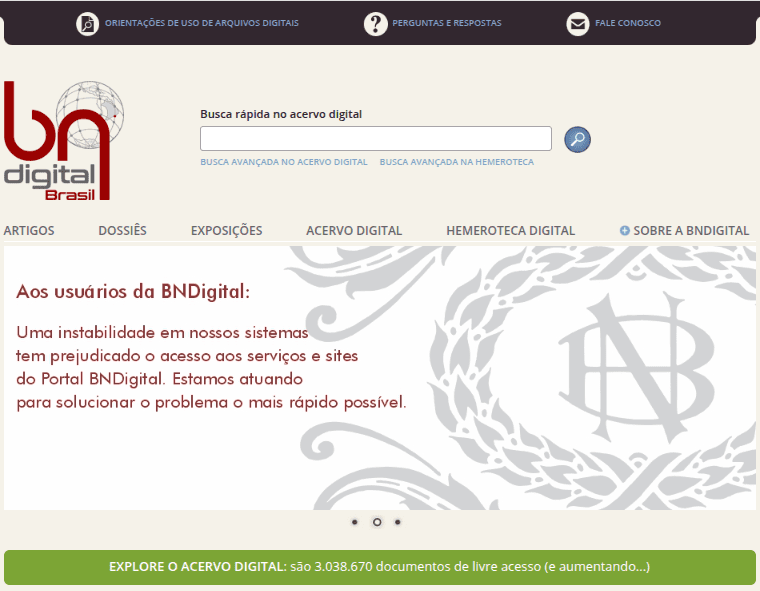
Task: Select the active second carousel dot
Action: coord(377,522)
